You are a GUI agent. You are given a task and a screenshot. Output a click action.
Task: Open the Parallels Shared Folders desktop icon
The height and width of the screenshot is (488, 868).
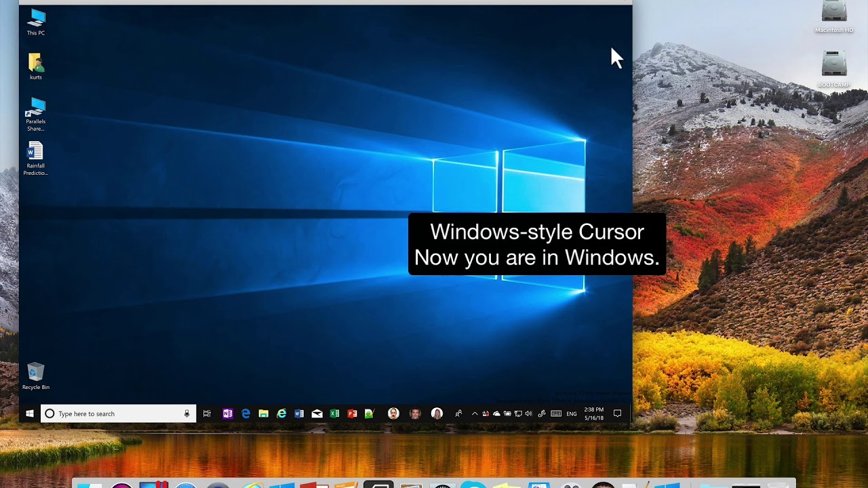[36, 115]
